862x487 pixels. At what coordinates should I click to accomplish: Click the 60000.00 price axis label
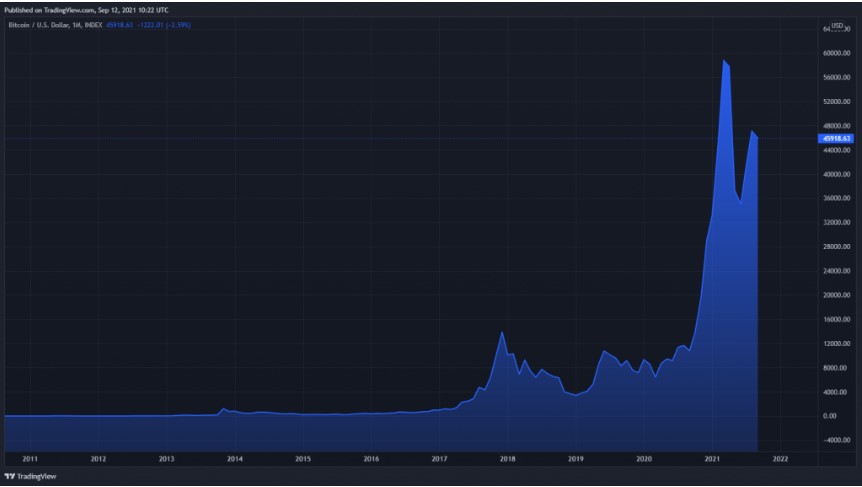coord(836,53)
